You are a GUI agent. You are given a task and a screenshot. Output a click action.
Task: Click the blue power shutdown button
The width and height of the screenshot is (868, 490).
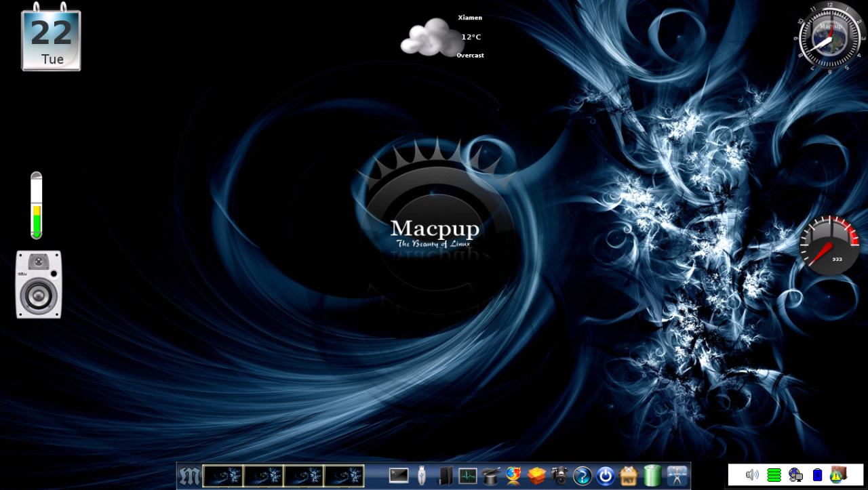coord(606,476)
